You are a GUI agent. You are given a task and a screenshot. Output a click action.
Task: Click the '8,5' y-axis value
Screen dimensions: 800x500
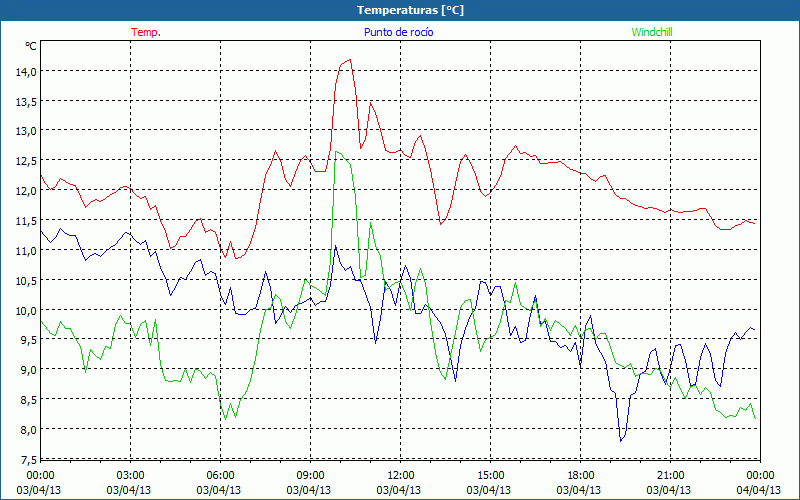point(29,400)
